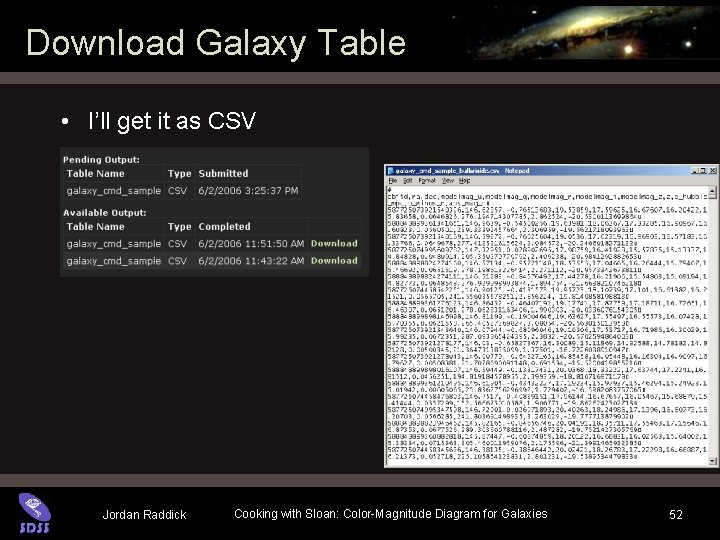Click the Cooking with Sloan footer title
The image size is (720, 540).
coord(391,514)
